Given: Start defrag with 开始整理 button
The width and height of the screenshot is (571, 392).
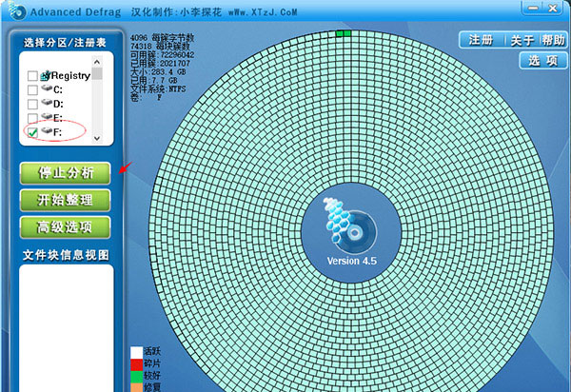Looking at the screenshot, I should pyautogui.click(x=64, y=200).
